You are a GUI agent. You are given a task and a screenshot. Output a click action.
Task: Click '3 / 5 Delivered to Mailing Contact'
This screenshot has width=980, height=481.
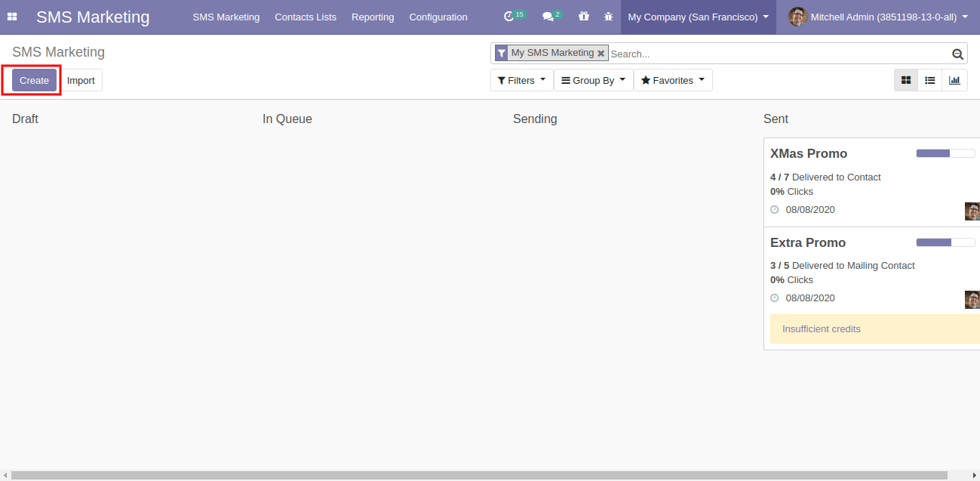[x=843, y=265]
